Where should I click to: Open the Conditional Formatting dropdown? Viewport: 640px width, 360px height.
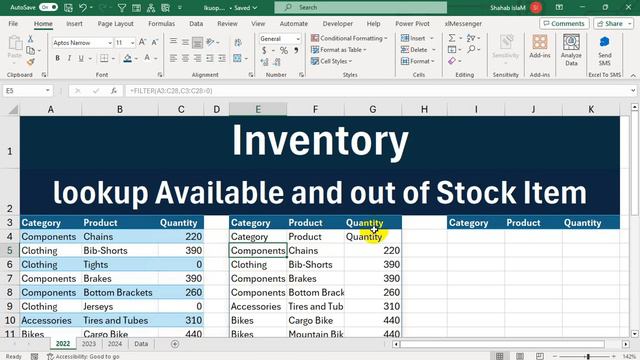(349, 38)
